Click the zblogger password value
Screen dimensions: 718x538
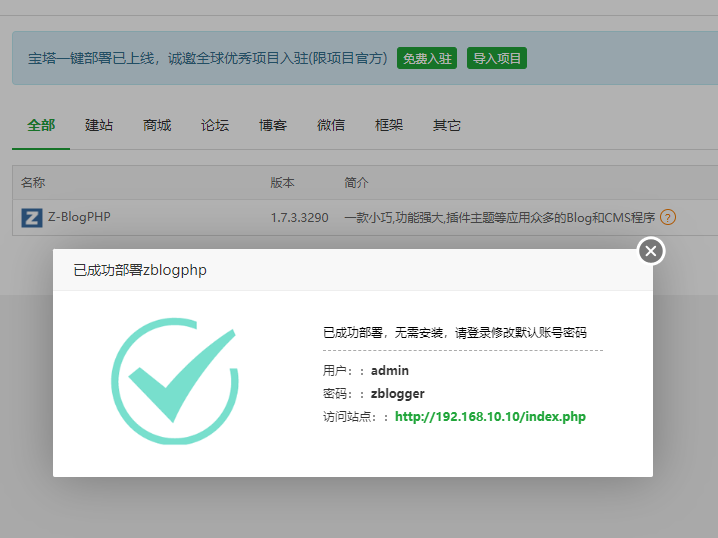397,394
